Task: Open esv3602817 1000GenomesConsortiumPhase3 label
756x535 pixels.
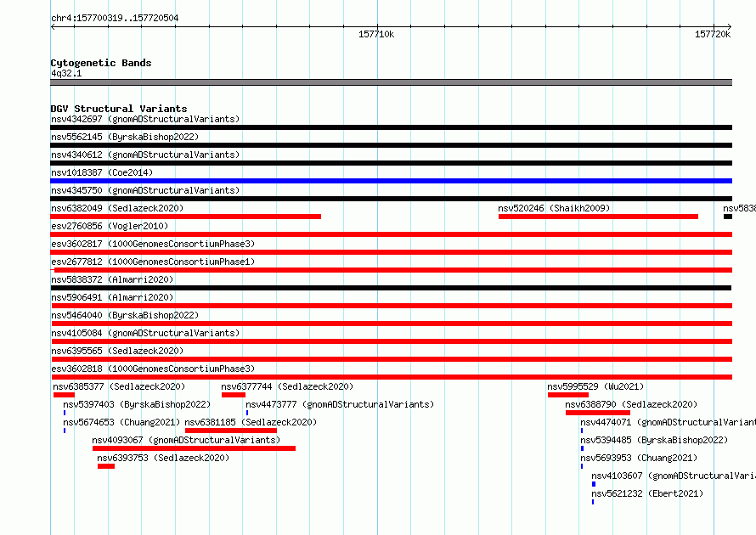Action: (153, 244)
